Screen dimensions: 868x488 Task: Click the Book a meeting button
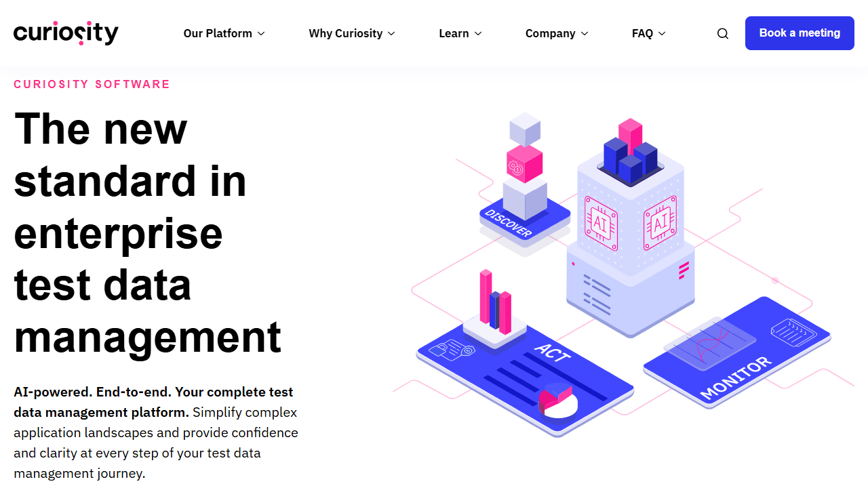pyautogui.click(x=800, y=33)
